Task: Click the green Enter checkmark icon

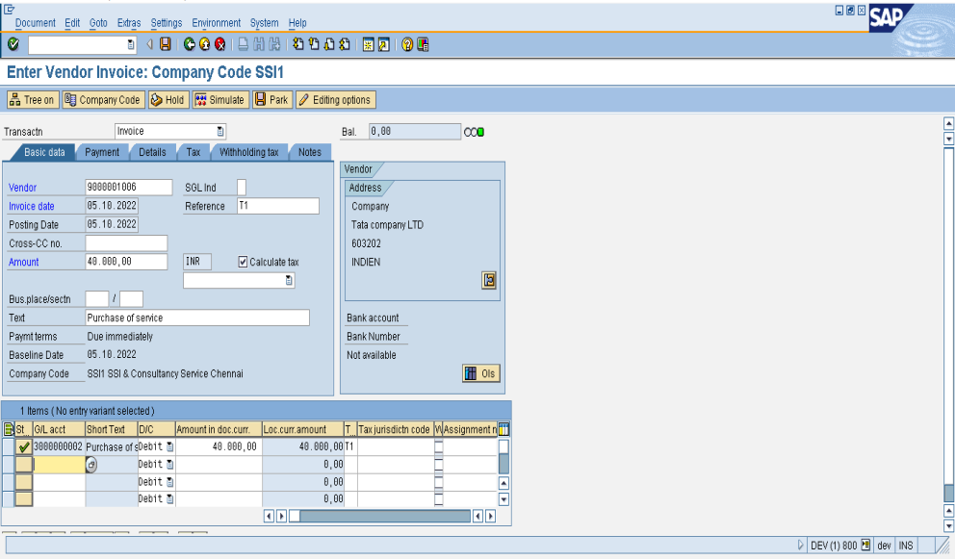Action: coord(13,45)
